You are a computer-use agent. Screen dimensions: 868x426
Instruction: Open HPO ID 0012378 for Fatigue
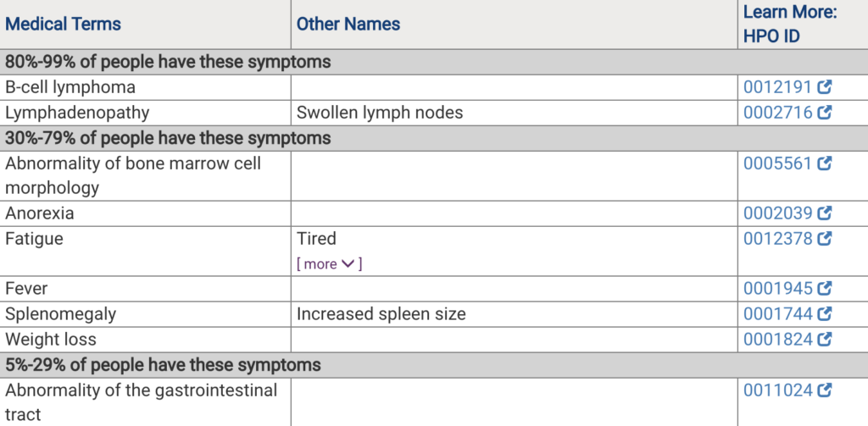coord(778,239)
